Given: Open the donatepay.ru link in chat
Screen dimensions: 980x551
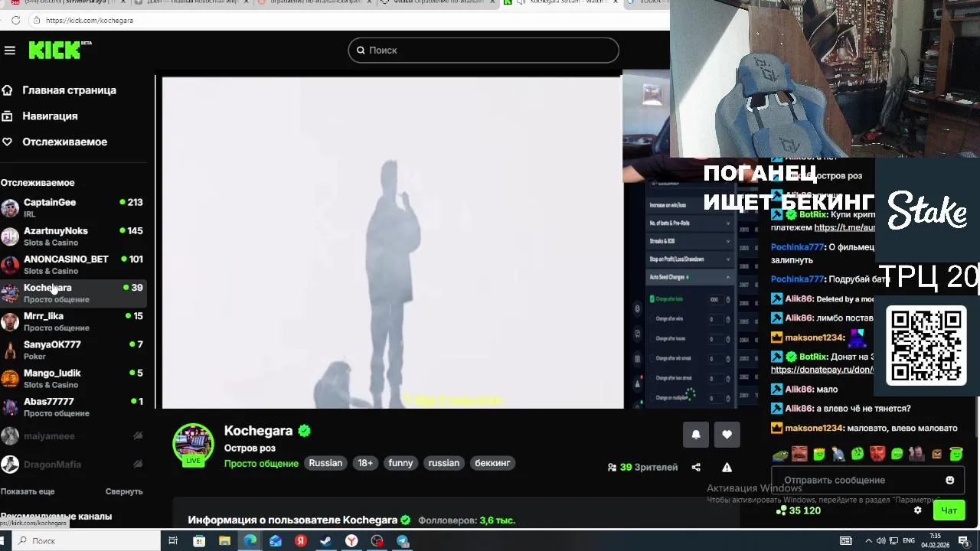Looking at the screenshot, I should [x=822, y=370].
